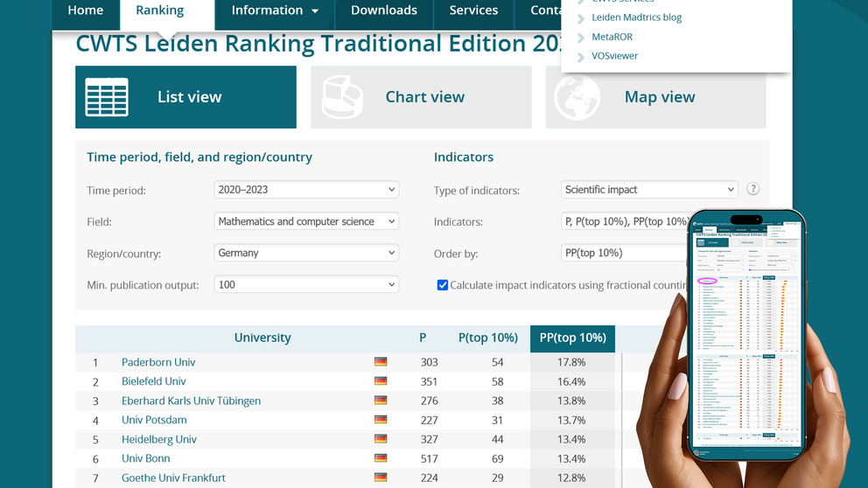Open the Leiden Madtrics blog link
The image size is (868, 488).
(x=636, y=17)
